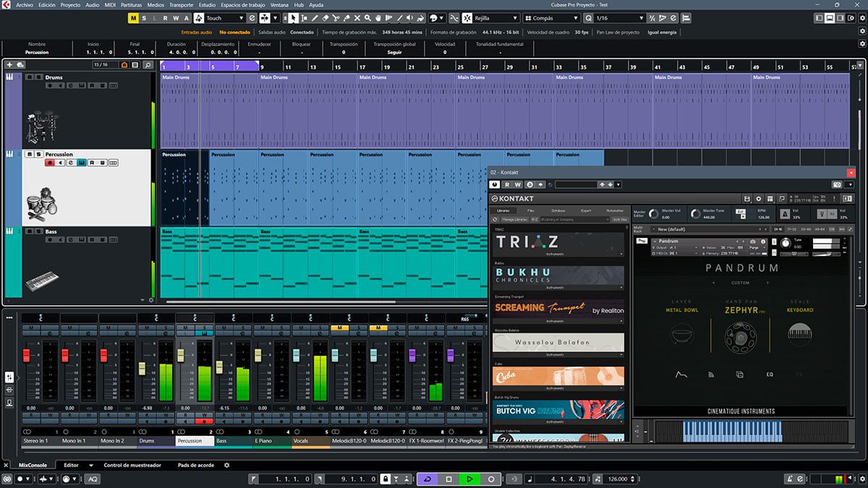Click the AQ auto-quantize icon
The image size is (868, 488).
tap(93, 479)
